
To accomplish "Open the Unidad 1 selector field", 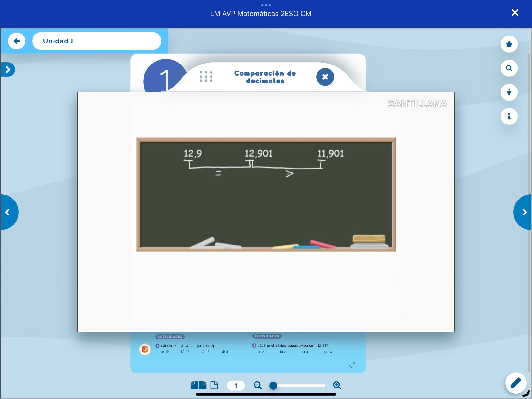I will coord(97,41).
